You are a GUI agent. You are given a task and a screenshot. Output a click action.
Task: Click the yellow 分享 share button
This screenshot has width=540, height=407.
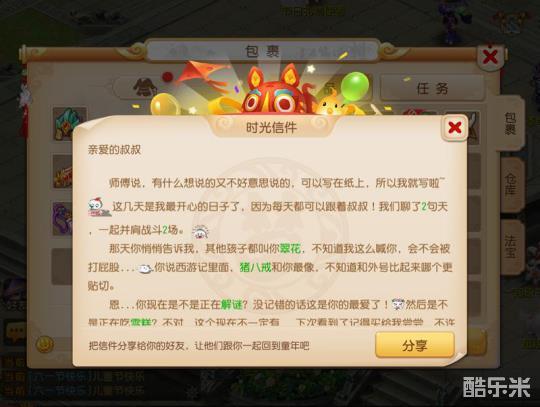click(415, 345)
